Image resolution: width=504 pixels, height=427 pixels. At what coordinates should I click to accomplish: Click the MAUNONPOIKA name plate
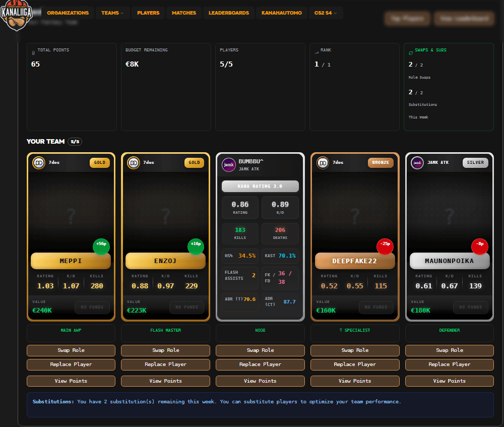[x=450, y=261]
